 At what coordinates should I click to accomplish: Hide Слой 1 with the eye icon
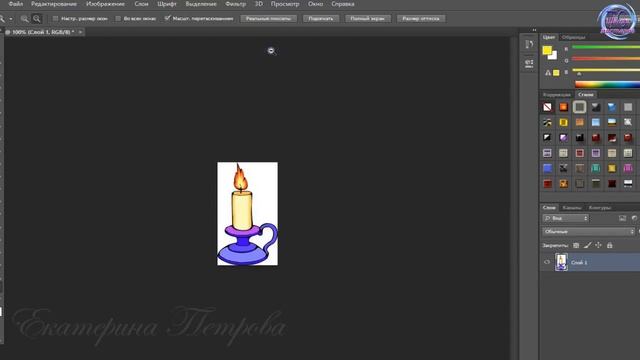(547, 262)
